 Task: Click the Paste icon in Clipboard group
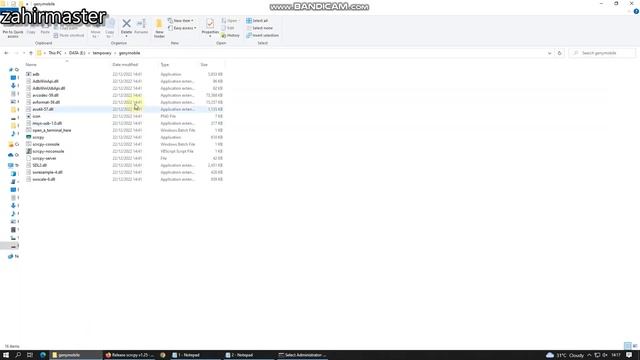[45, 29]
